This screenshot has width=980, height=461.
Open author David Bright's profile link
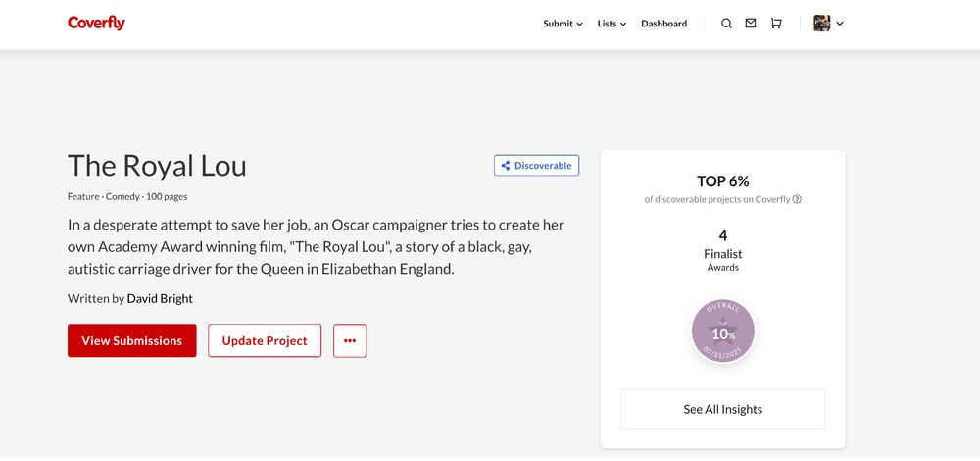pos(160,299)
